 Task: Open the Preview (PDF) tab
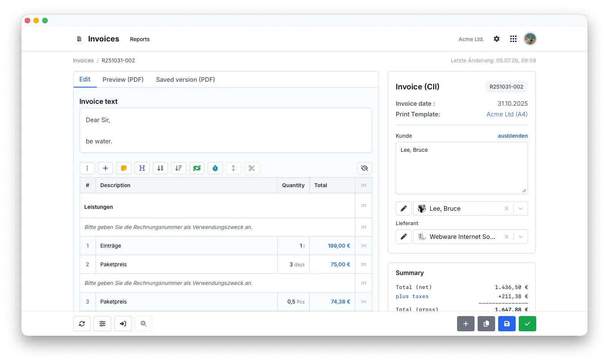(123, 79)
